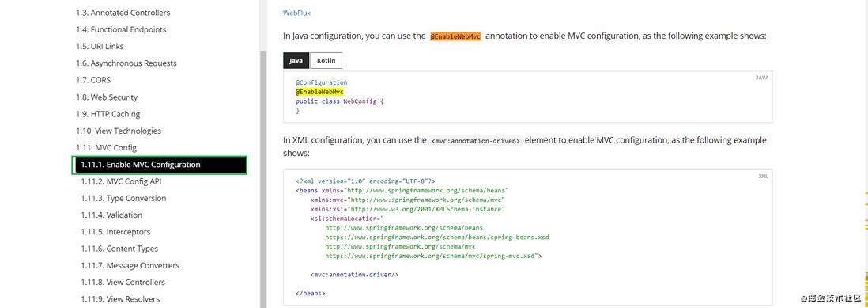The width and height of the screenshot is (868, 308).
Task: Click the spring-beans.xsd URL line
Action: (437, 237)
